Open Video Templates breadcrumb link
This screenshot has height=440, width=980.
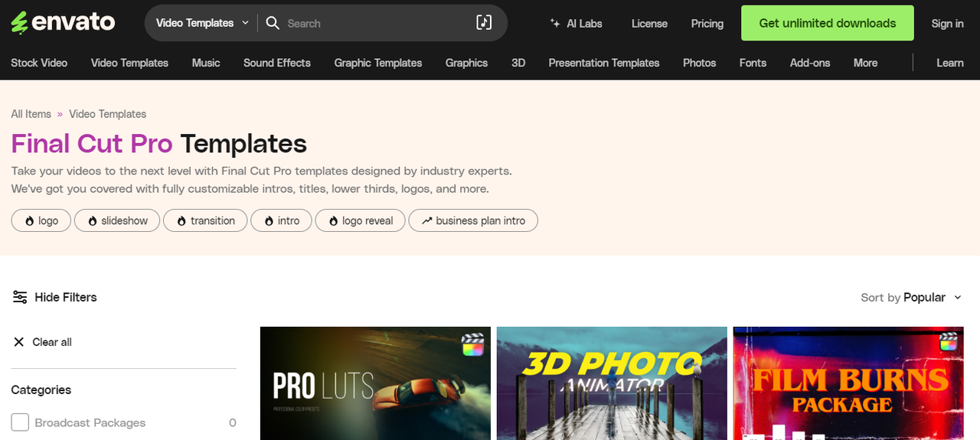(x=108, y=114)
